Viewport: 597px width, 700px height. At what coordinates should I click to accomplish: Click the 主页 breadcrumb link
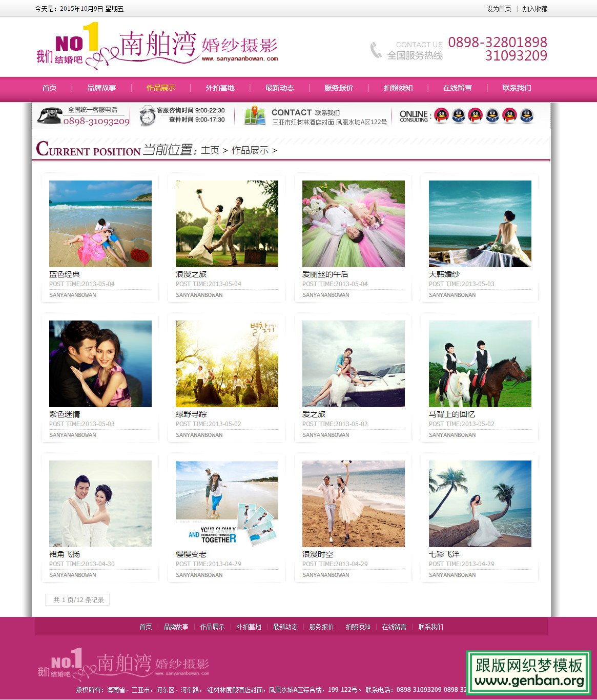(210, 150)
